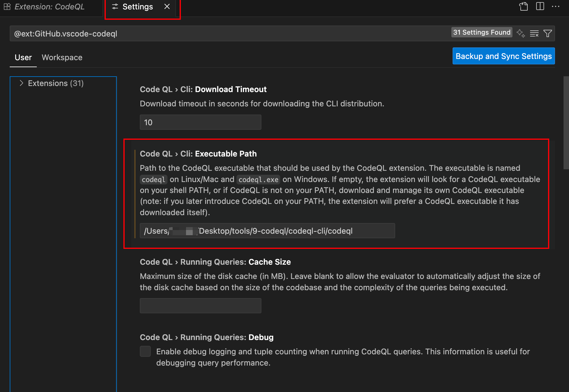Expand the Extensions (31) tree node
Image resolution: width=569 pixels, height=392 pixels.
(21, 83)
